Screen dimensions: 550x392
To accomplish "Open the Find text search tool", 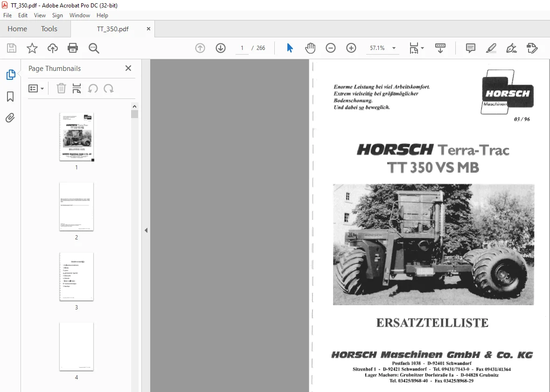I will pos(94,48).
